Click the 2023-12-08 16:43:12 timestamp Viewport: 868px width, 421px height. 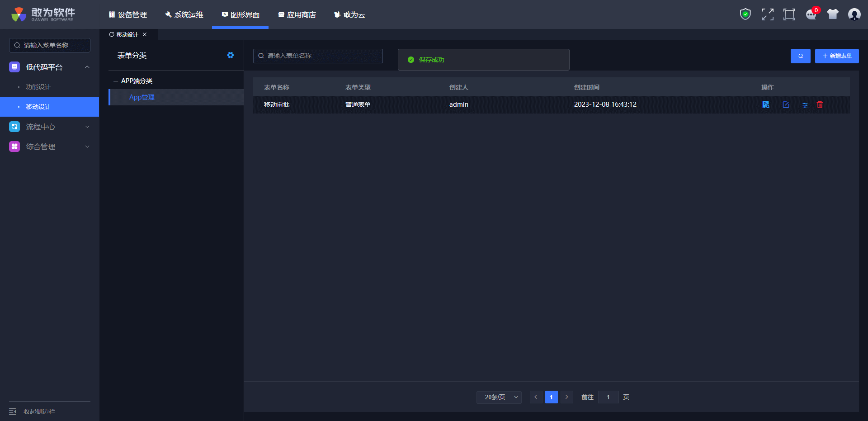point(605,104)
